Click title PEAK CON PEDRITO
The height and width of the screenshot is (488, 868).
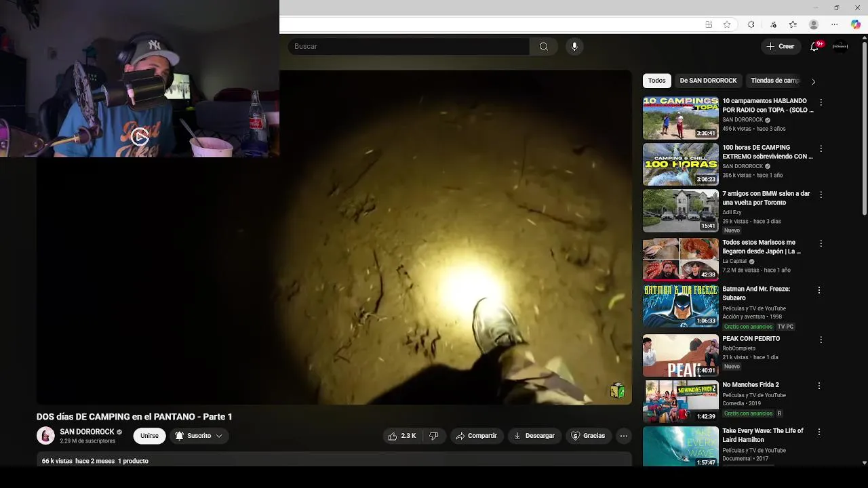(x=751, y=339)
